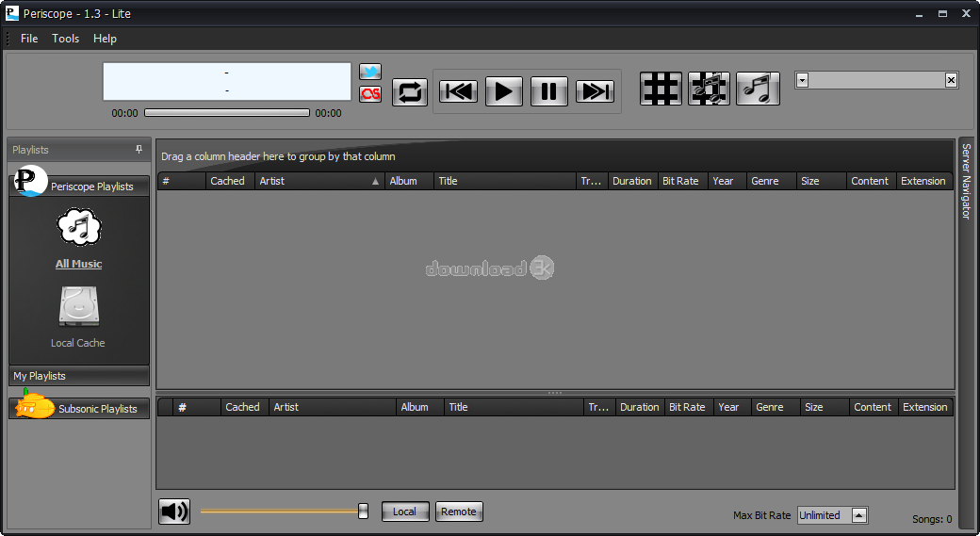Sort lower grid by Artist column
This screenshot has width=980, height=536.
tap(333, 407)
